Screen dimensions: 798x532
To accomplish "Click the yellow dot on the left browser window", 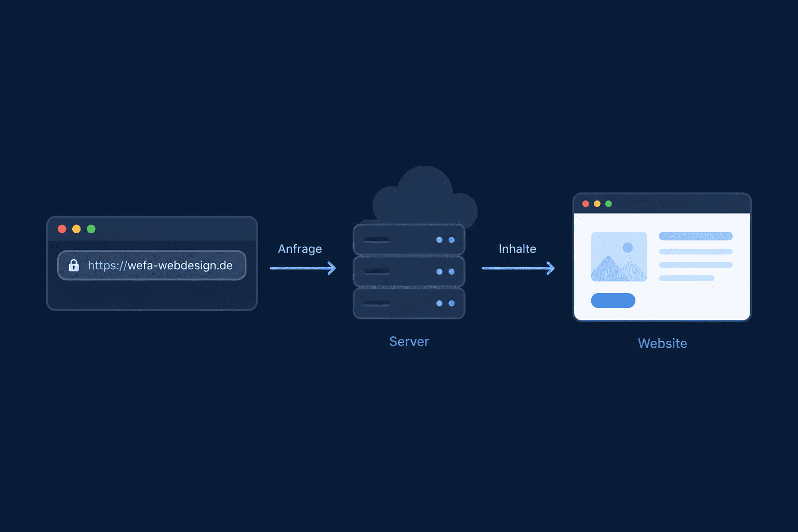I will pos(76,229).
